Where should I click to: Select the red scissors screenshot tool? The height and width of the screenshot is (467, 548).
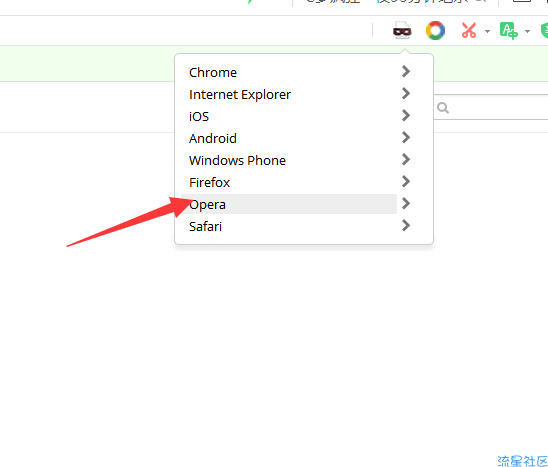coord(469,30)
